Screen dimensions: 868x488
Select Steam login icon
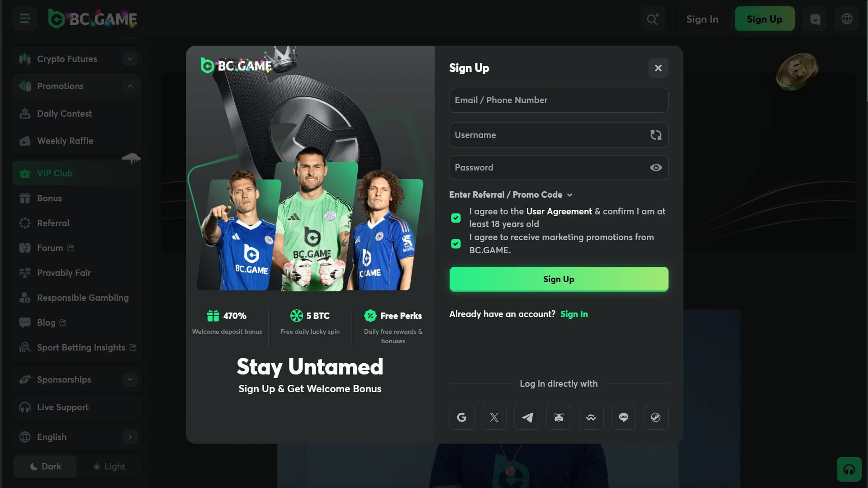pos(656,417)
